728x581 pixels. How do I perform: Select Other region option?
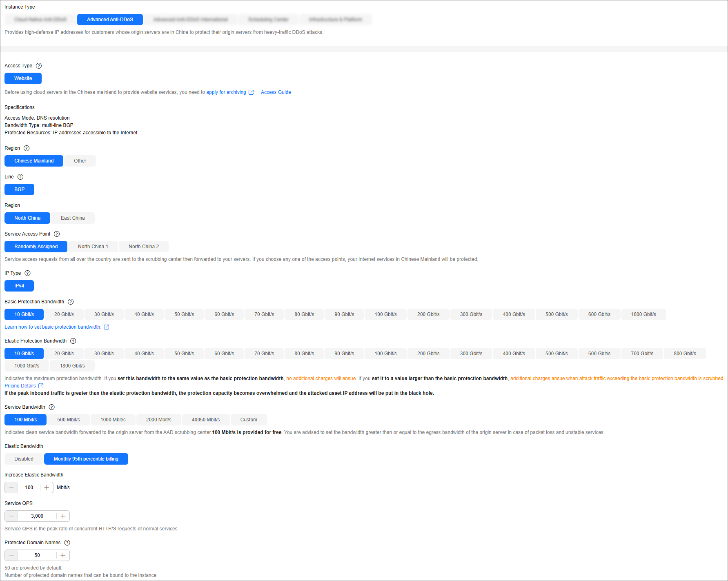pyautogui.click(x=80, y=161)
